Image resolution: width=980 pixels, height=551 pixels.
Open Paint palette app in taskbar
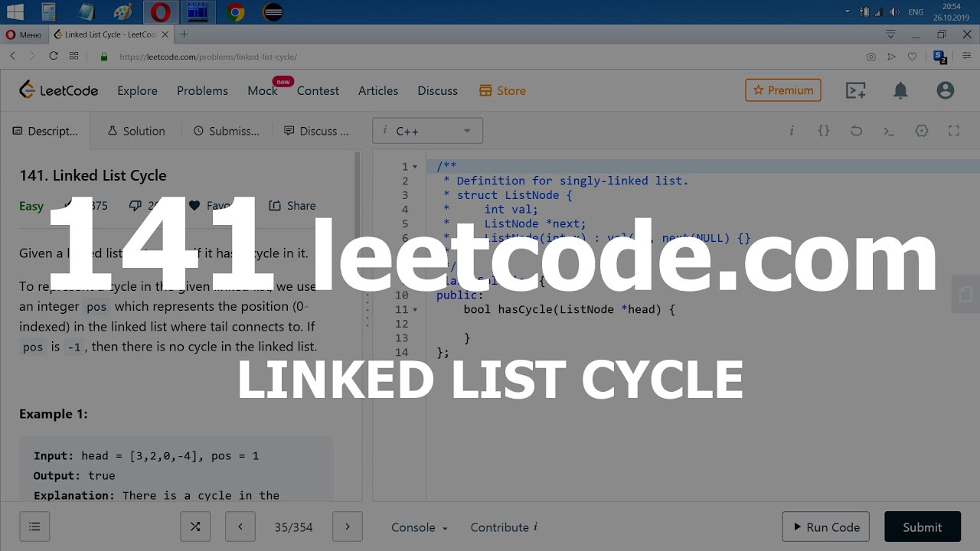pyautogui.click(x=122, y=11)
